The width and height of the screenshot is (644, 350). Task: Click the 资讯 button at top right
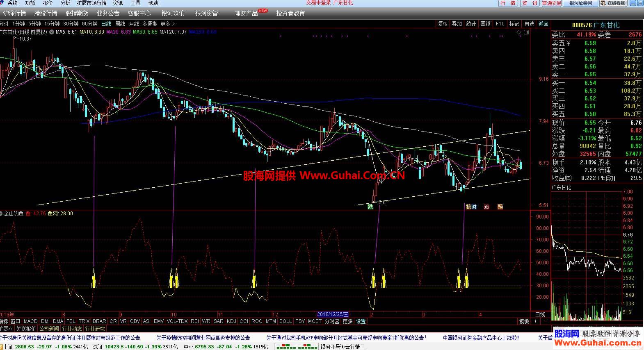click(x=530, y=3)
